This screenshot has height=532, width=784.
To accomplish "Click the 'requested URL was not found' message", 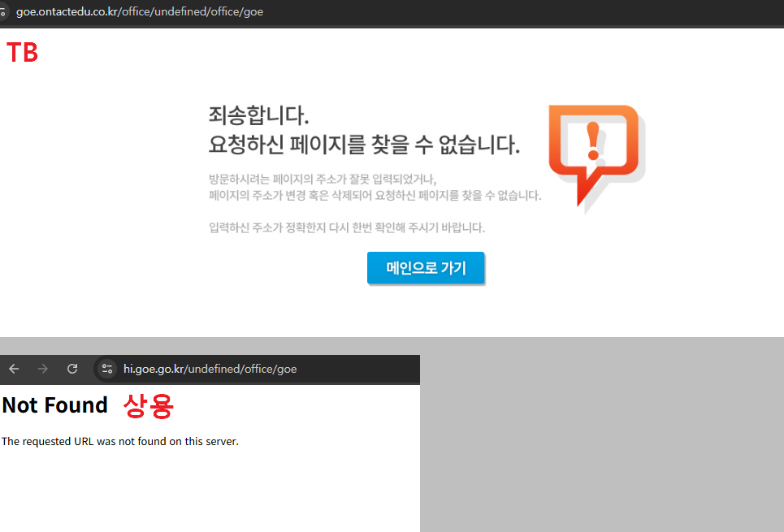I will click(x=120, y=442).
